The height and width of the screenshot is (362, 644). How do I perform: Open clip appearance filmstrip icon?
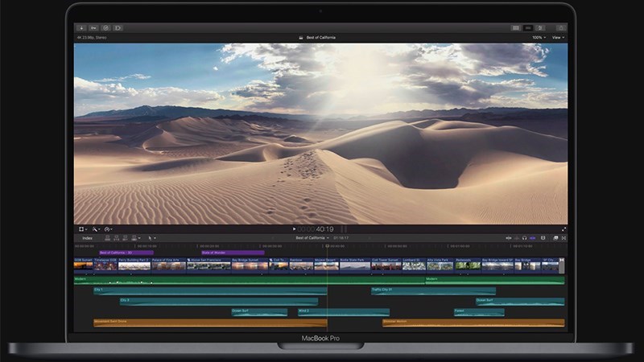coord(543,237)
